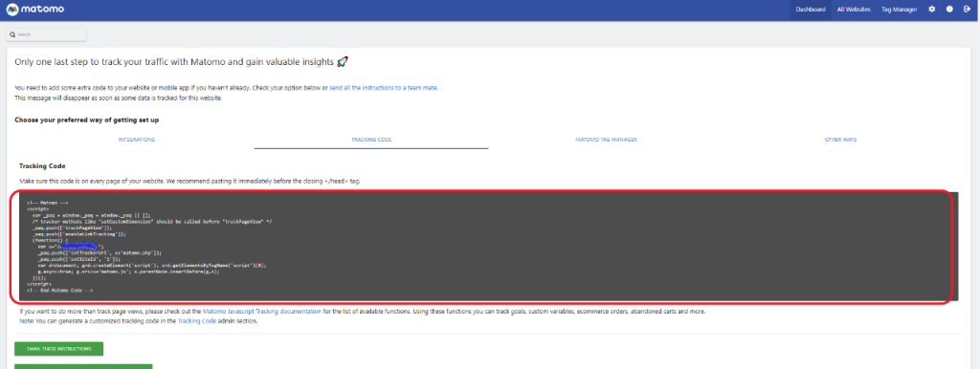Click the search magnifier icon
The image size is (980, 369).
(12, 34)
